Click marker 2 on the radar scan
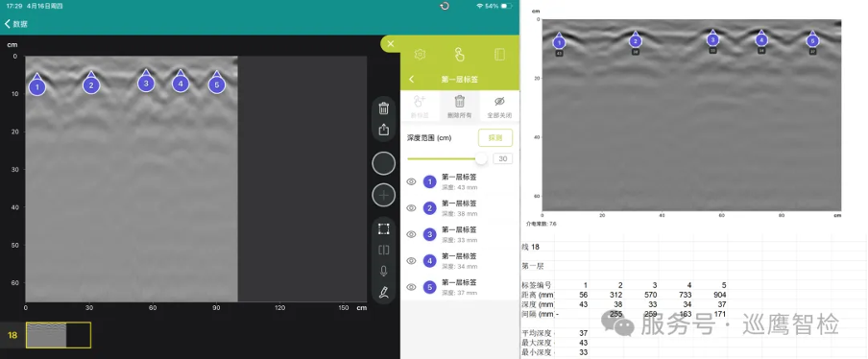This screenshot has height=359, width=868. click(x=91, y=84)
